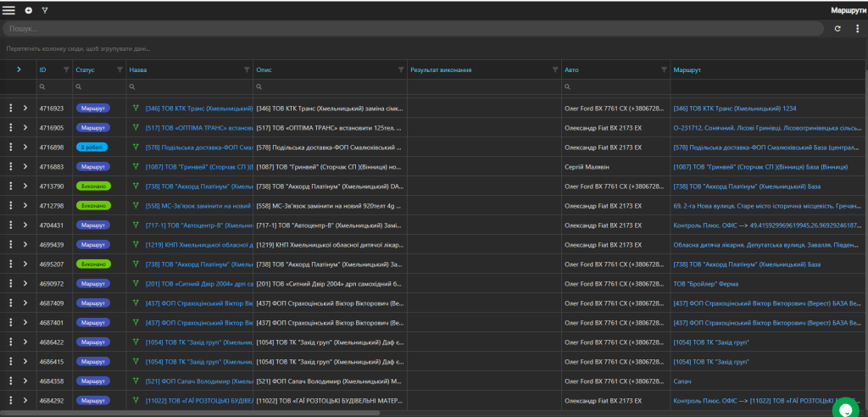
Task: Open row actions menu for ID 4716883
Action: [10, 167]
